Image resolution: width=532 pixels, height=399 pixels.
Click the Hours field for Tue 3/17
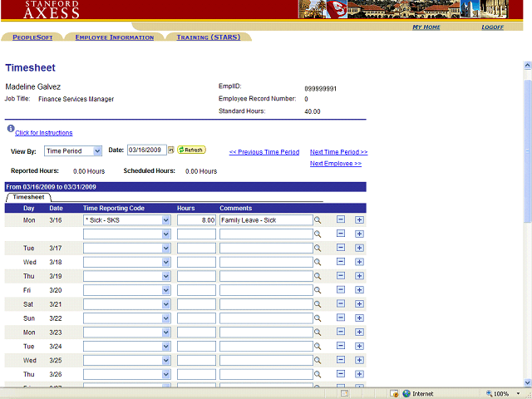[x=196, y=249]
